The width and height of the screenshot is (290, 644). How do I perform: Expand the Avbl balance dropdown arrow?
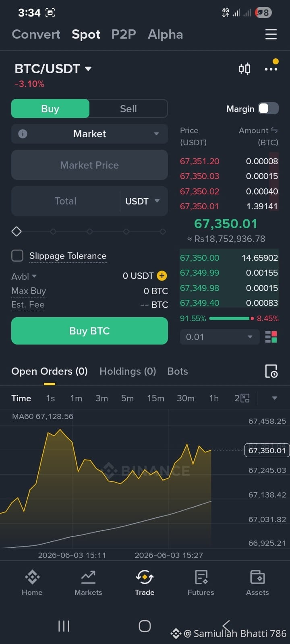pyautogui.click(x=34, y=276)
